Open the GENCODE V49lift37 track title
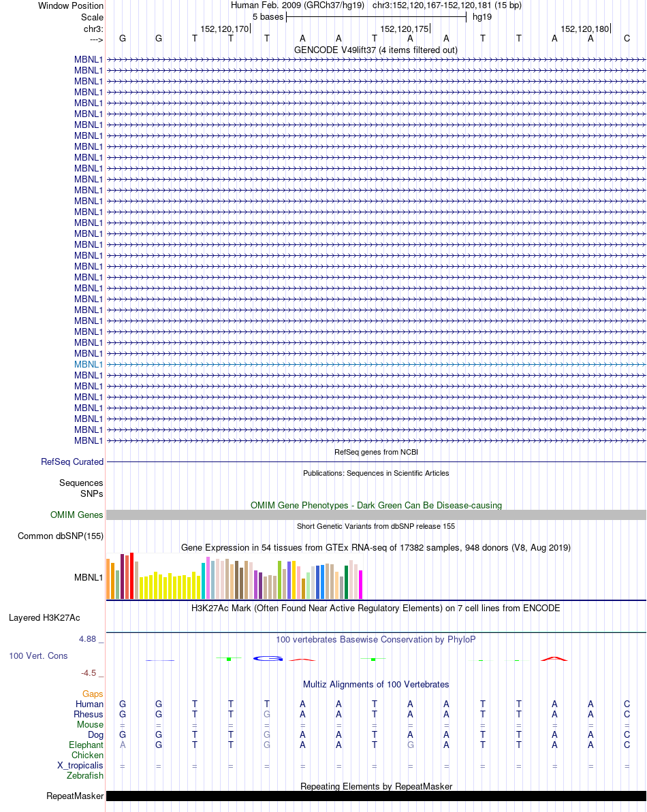647x812 pixels. [375, 50]
